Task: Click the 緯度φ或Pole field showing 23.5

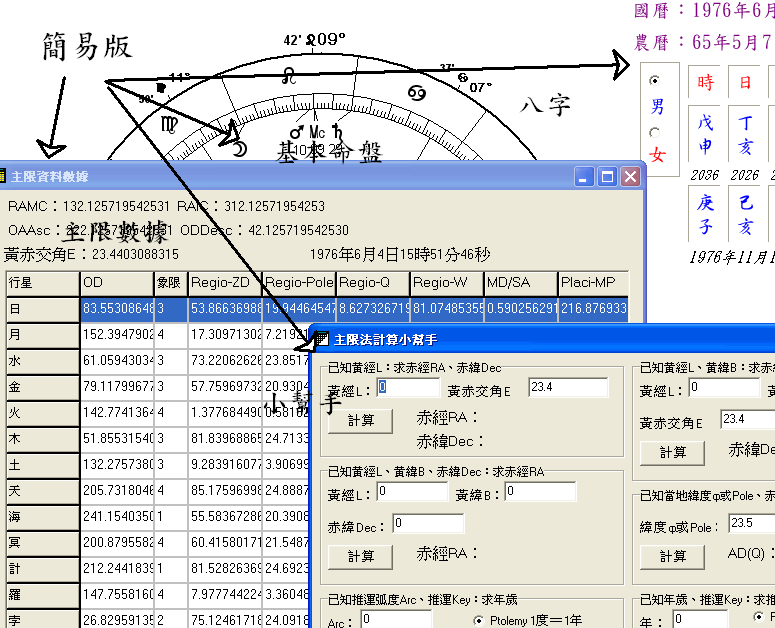Action: point(752,523)
